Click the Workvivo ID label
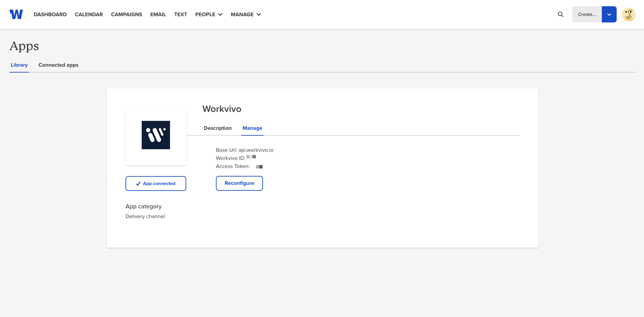 [x=231, y=158]
